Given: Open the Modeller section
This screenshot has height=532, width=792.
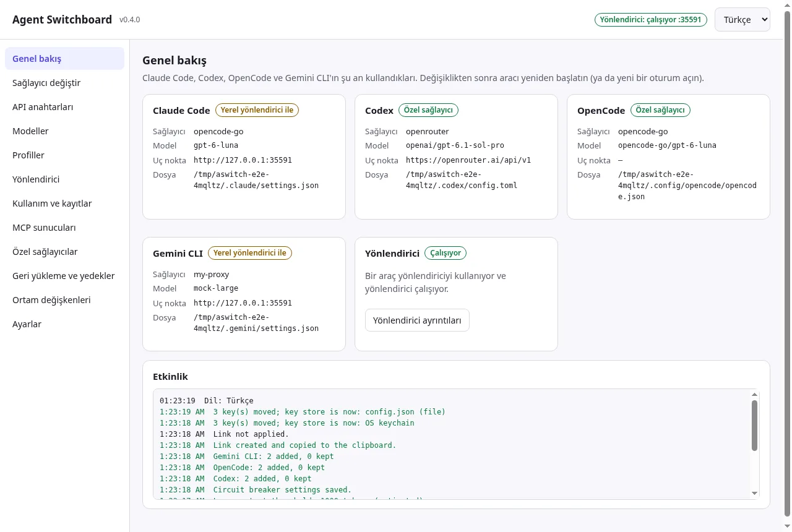Looking at the screenshot, I should point(64,131).
